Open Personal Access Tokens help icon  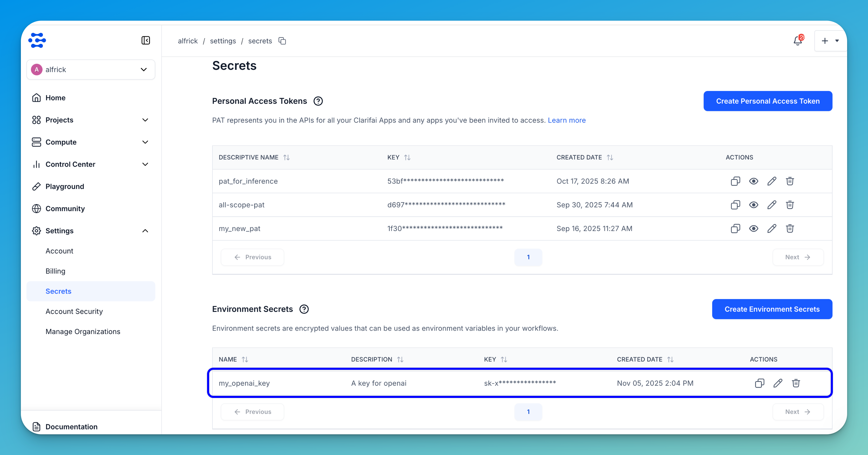(x=318, y=101)
